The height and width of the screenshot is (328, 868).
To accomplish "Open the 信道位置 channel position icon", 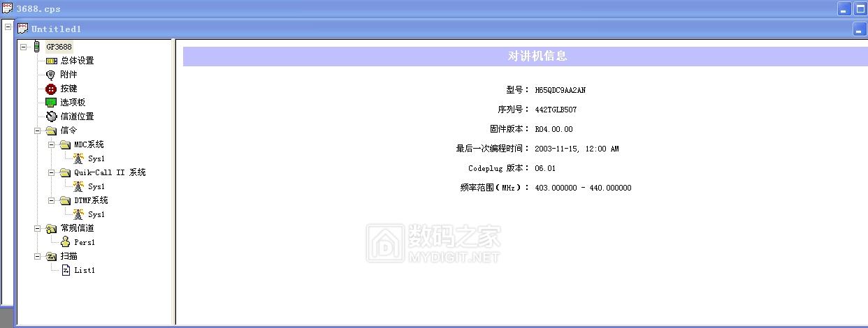I will (x=51, y=117).
